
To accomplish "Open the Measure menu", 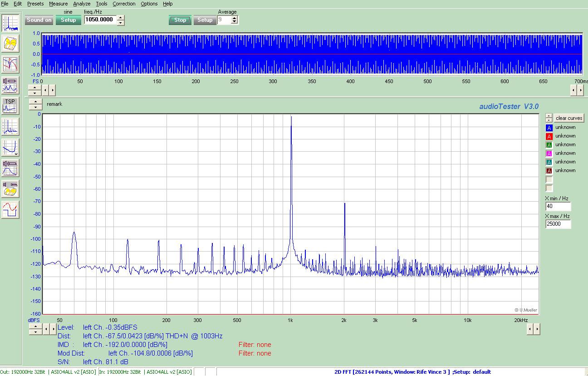I will [x=58, y=4].
